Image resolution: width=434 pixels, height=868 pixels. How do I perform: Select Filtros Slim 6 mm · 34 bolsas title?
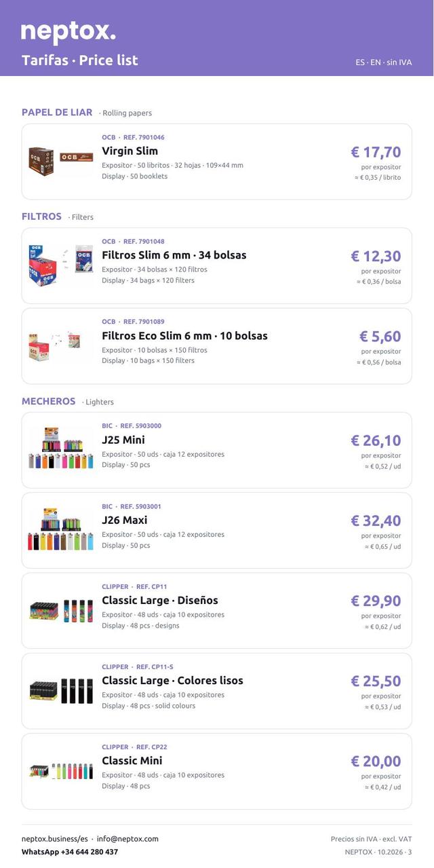coord(174,255)
